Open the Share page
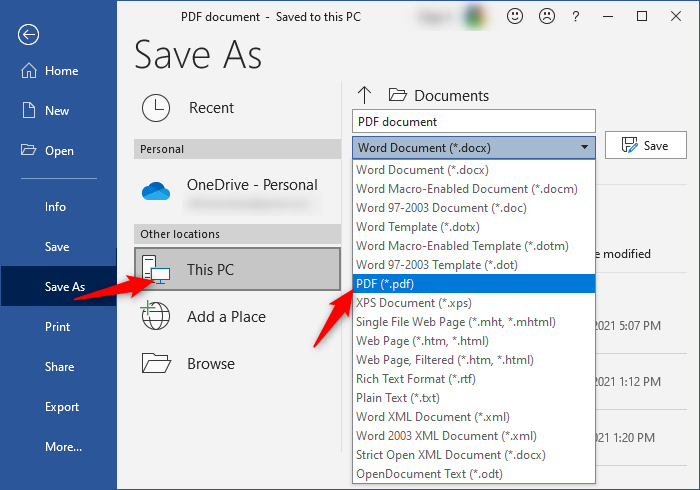Image resolution: width=700 pixels, height=490 pixels. tap(59, 367)
